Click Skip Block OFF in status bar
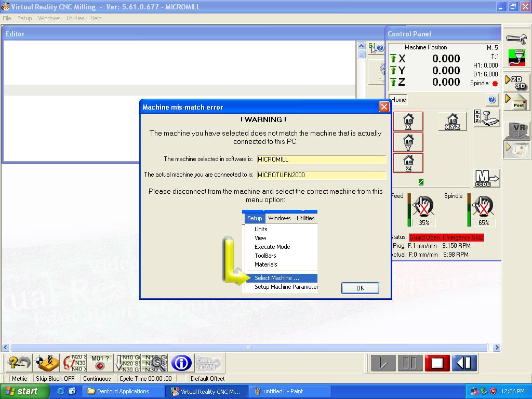Screen dimensions: 532x399 (55, 378)
